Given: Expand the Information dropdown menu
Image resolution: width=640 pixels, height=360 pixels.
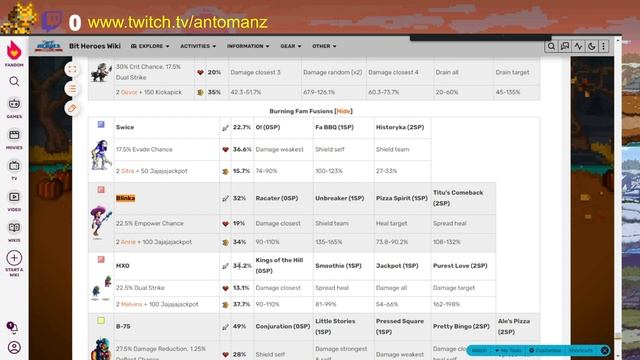Looking at the screenshot, I should pyautogui.click(x=248, y=46).
